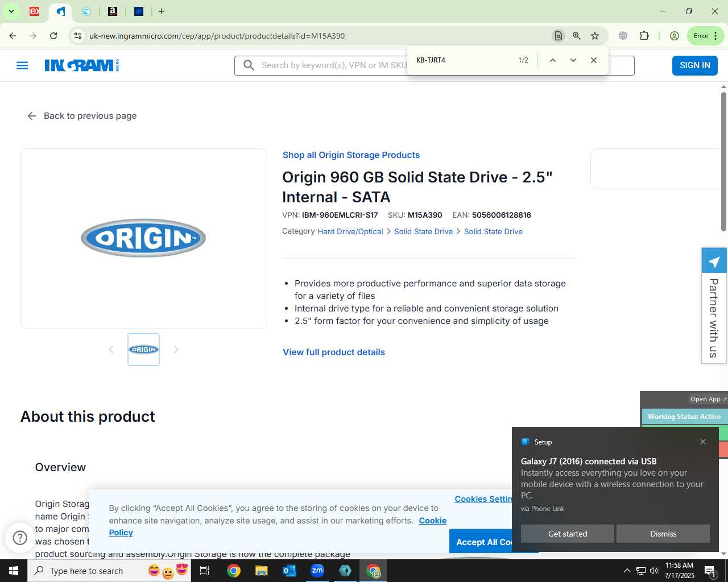
Task: Click the address bar URL
Action: [x=217, y=36]
